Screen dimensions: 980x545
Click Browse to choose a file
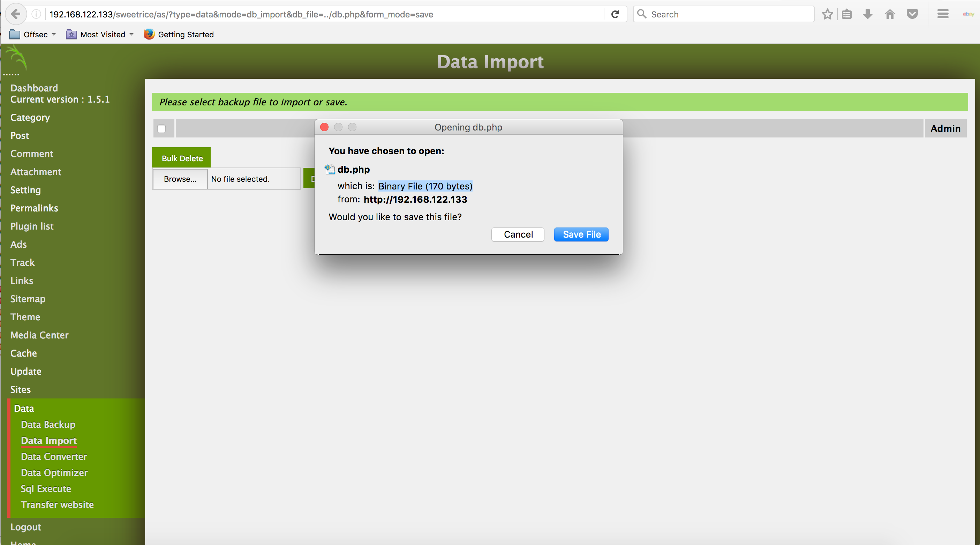click(x=180, y=179)
